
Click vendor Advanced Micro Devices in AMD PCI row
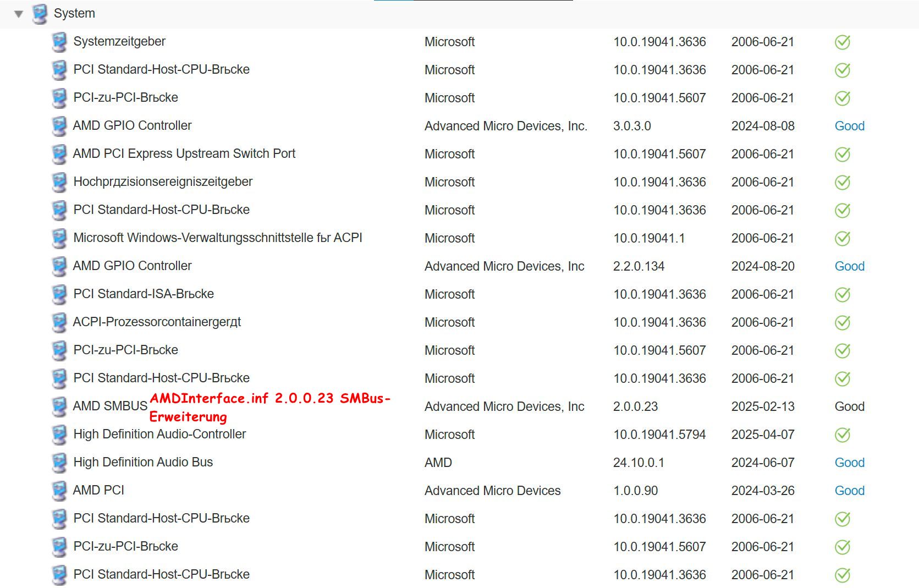(492, 491)
